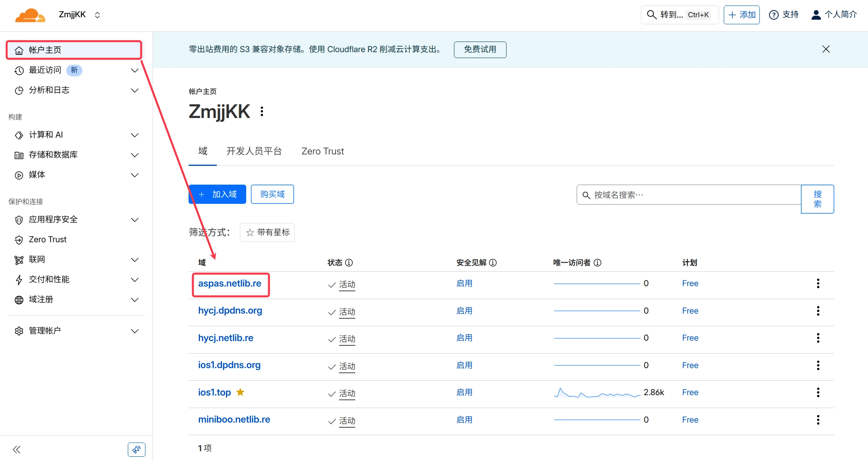
Task: Open three-dot menu next to ZmjjKK heading
Action: (x=262, y=111)
